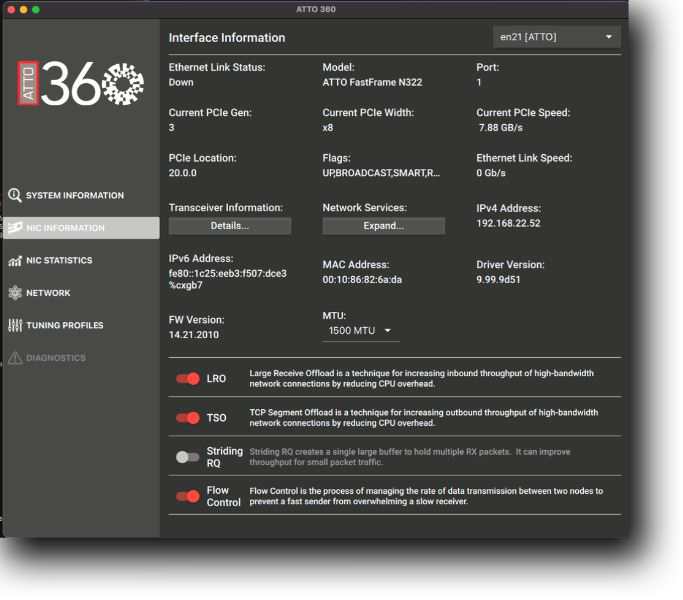Viewport: 683px width, 600px height.
Task: Click Ethernet Link Status value Down
Action: pyautogui.click(x=181, y=82)
